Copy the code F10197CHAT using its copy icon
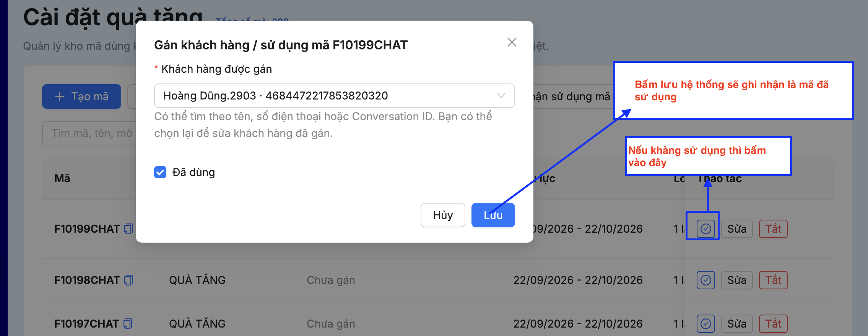The height and width of the screenshot is (336, 868). (x=128, y=324)
